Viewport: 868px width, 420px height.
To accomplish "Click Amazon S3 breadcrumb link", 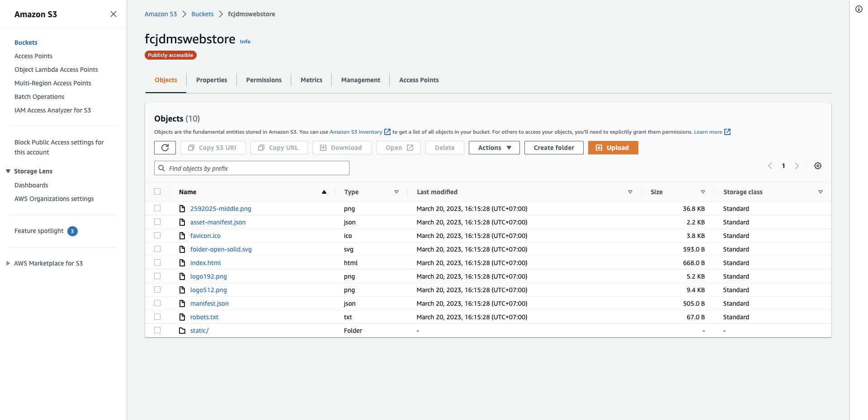I will (x=161, y=14).
